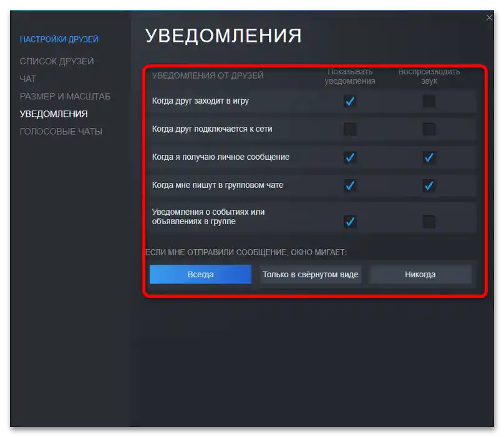This screenshot has height=437, width=504.
Task: Enable sound for group events announcements
Action: coord(429,222)
